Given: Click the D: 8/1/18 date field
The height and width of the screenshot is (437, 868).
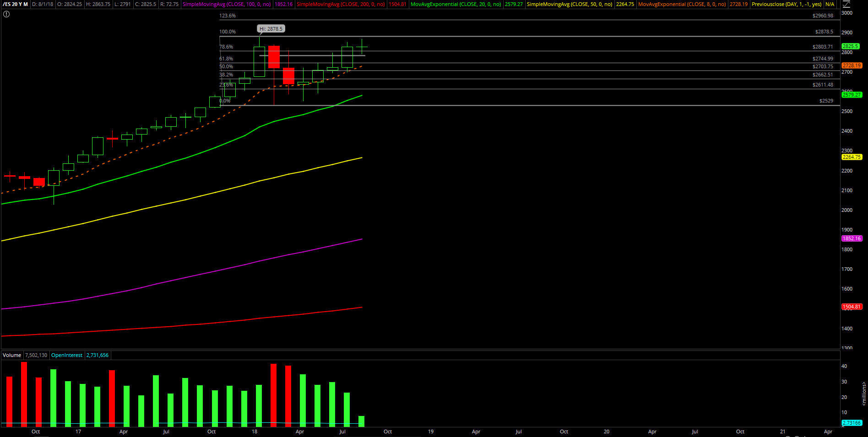Looking at the screenshot, I should [43, 4].
